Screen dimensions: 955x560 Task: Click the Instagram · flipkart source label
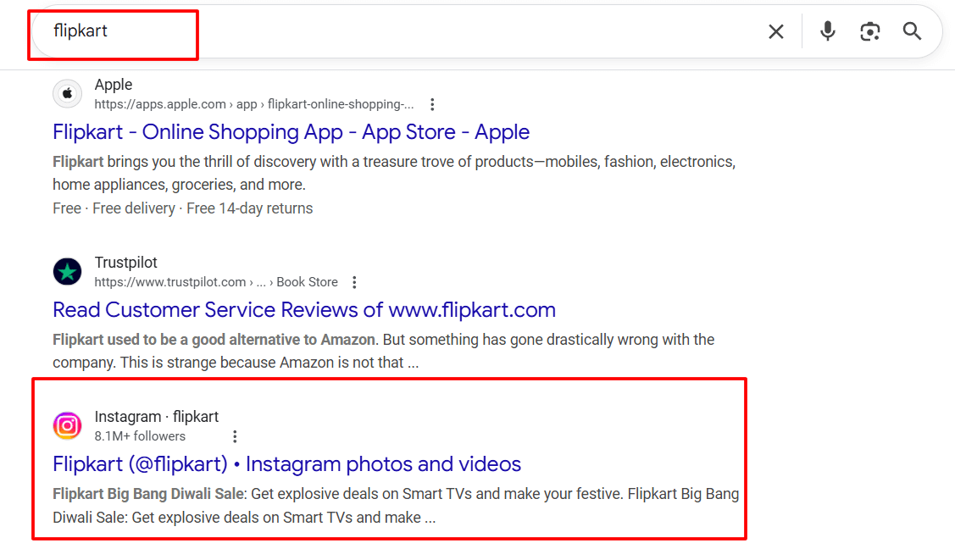[157, 417]
